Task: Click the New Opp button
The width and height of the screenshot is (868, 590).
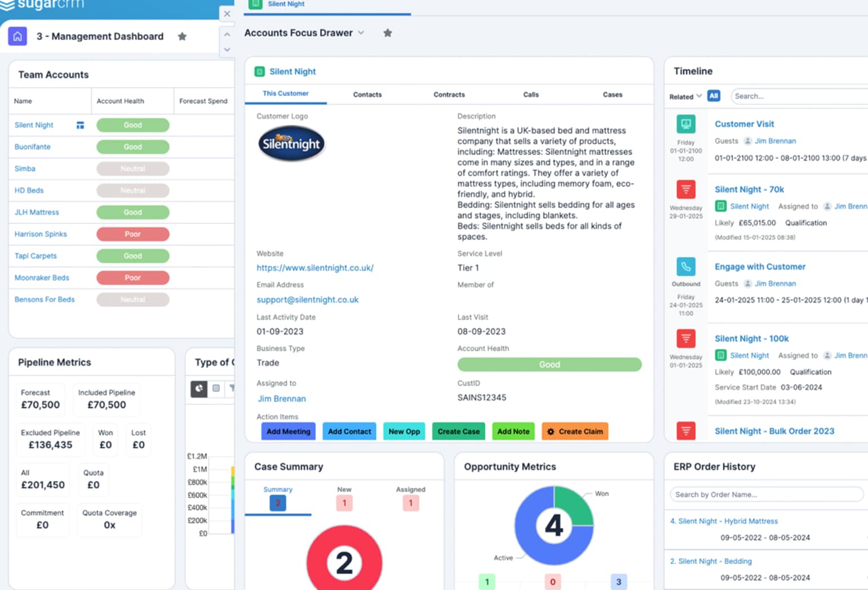Action: [404, 432]
